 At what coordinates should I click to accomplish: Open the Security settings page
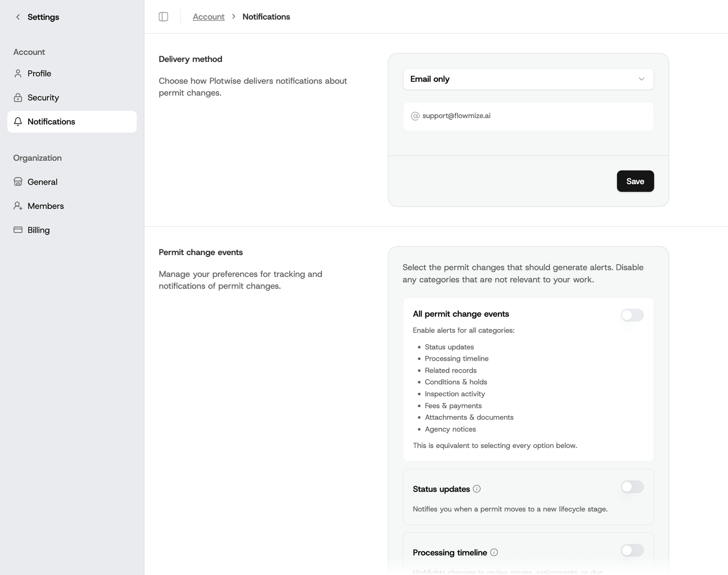click(43, 98)
